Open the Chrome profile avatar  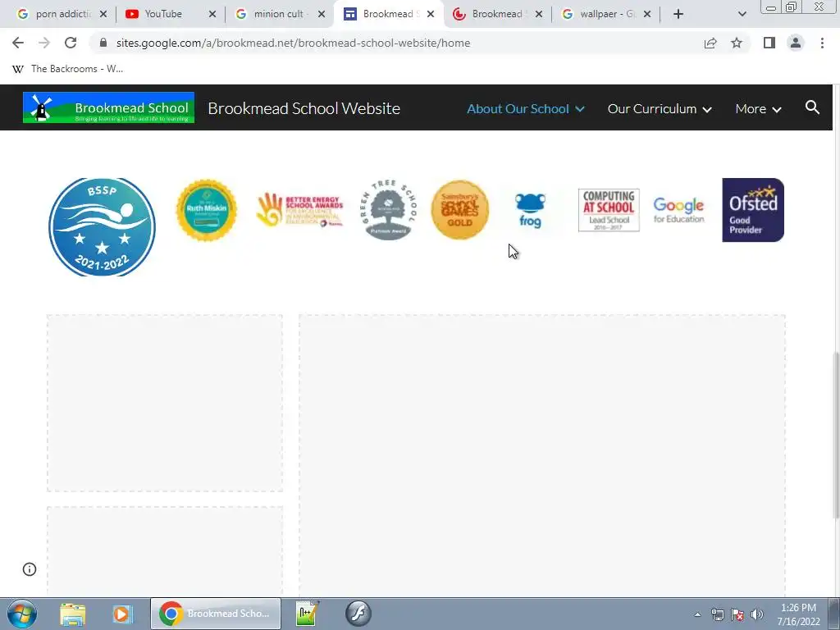[x=796, y=43]
